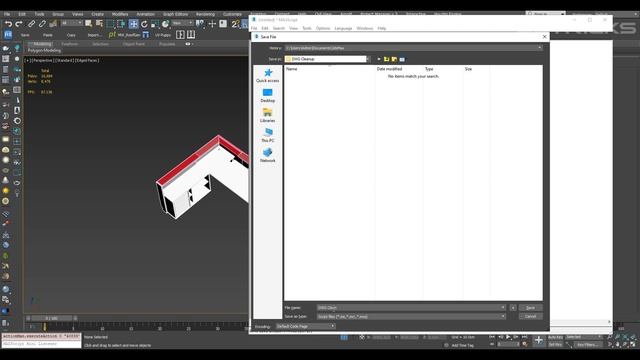Choose the Select by Name icon
This screenshot has width=640, height=360.
[99, 24]
